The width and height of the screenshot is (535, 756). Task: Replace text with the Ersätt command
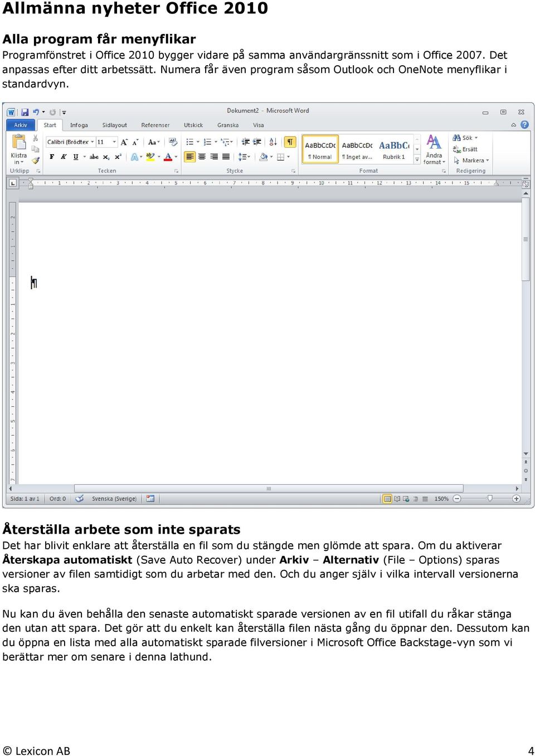click(465, 149)
